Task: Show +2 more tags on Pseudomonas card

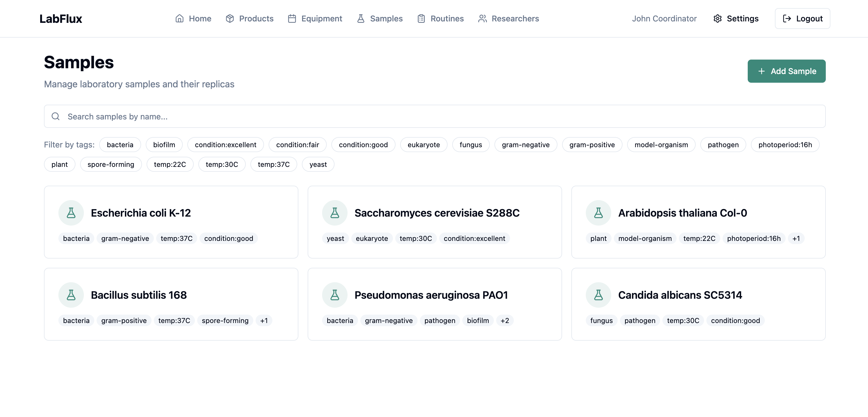Action: pos(505,321)
